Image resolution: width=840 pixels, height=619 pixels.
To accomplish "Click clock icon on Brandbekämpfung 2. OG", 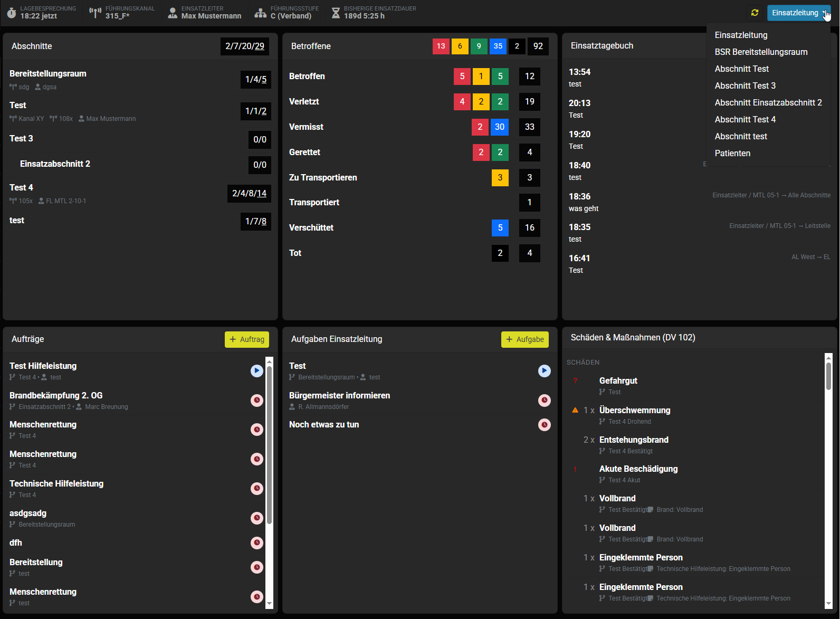I will tap(256, 401).
